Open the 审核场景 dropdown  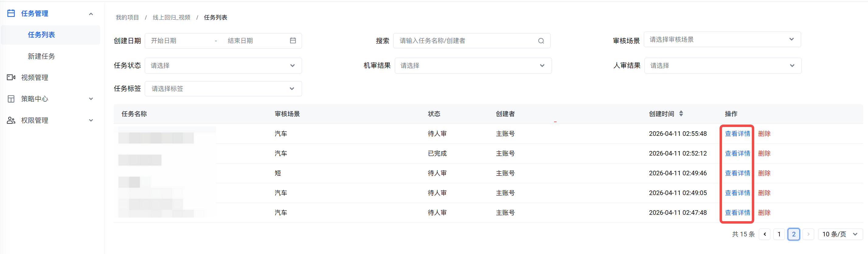click(722, 39)
